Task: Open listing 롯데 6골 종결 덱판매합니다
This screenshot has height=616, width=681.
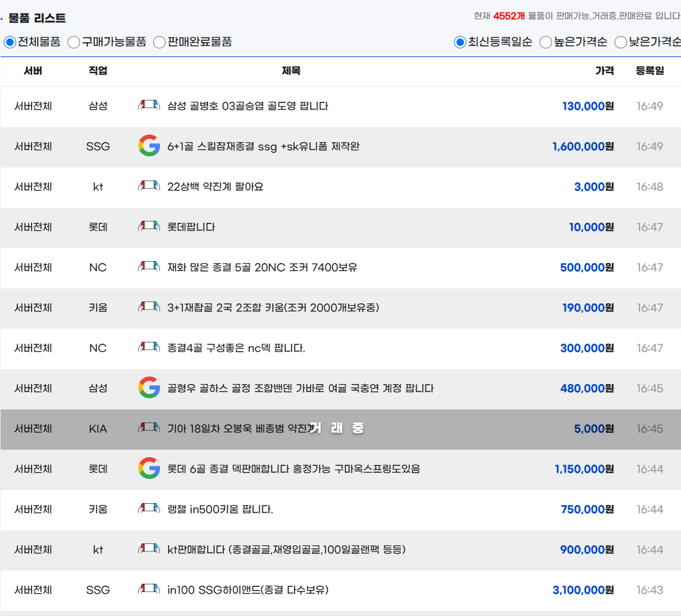Action: click(293, 469)
